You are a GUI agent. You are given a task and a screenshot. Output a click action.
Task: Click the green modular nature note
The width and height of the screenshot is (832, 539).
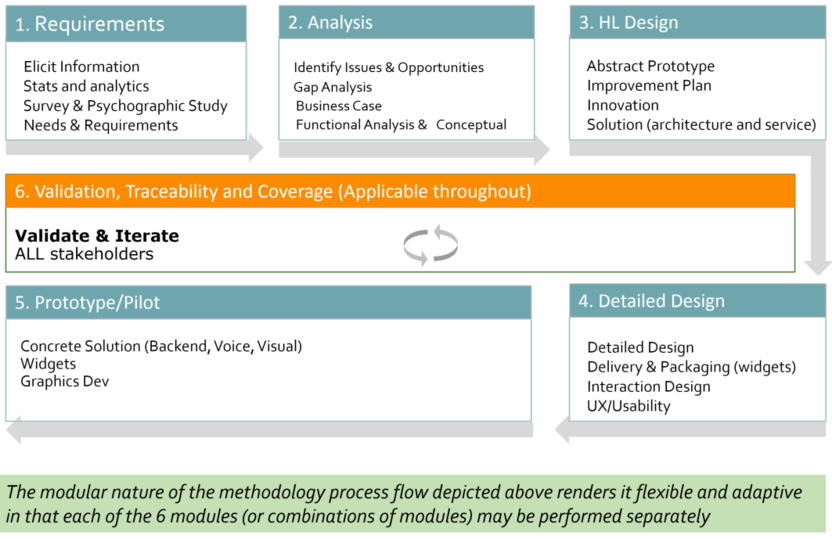pyautogui.click(x=413, y=504)
